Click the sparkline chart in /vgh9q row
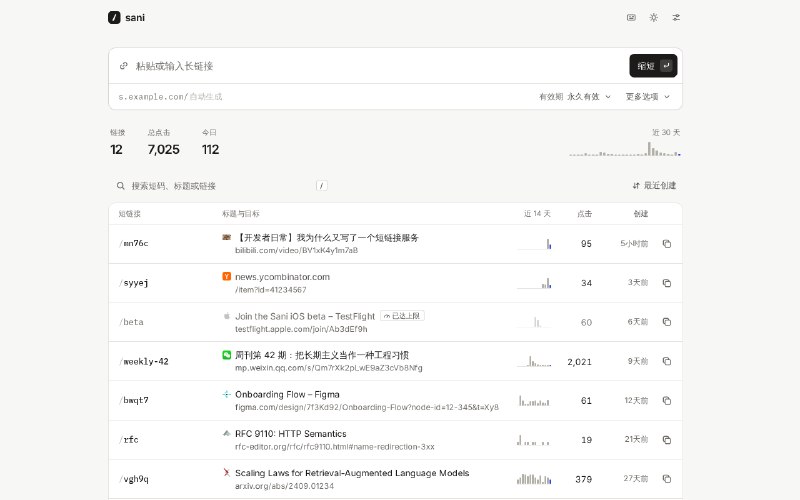Screen dimensions: 800x500 point(534,479)
